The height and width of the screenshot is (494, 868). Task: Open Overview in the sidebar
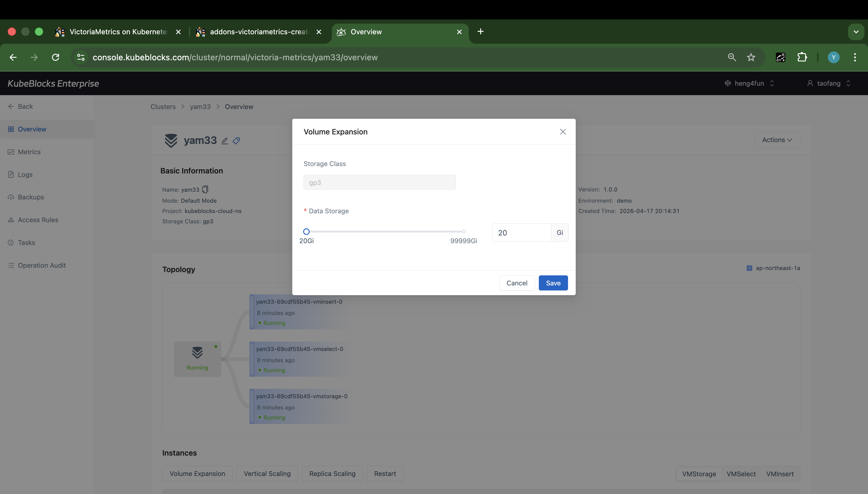47,129
